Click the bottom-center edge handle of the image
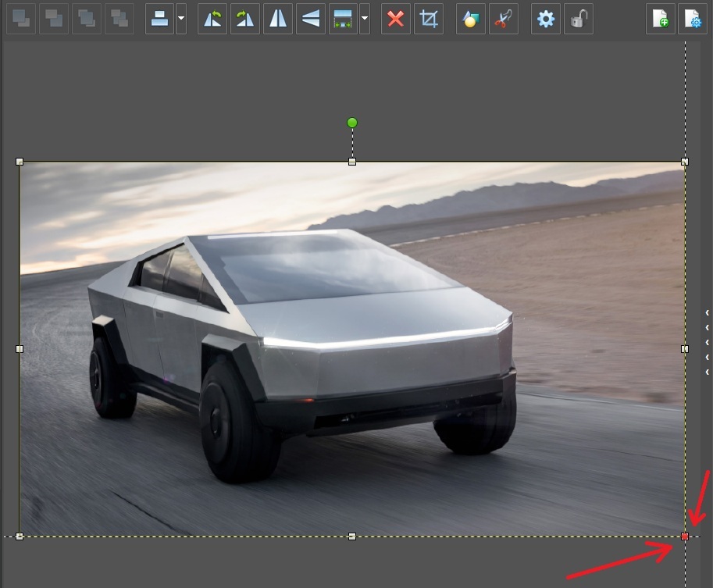The width and height of the screenshot is (713, 588). [x=352, y=536]
